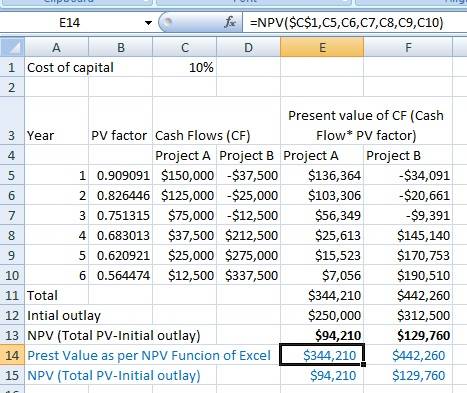Click the $56,349 present value cell
Viewport: 467px width, 393px height.
322,215
